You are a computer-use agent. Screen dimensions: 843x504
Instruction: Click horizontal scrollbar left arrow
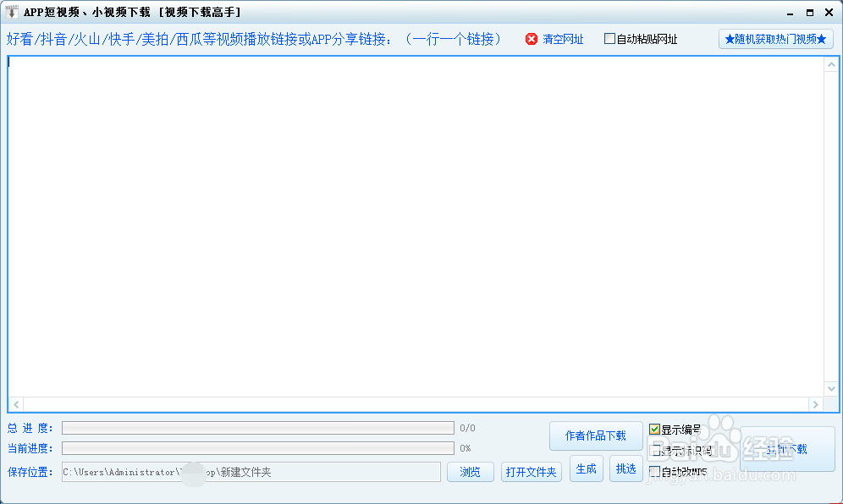click(16, 404)
